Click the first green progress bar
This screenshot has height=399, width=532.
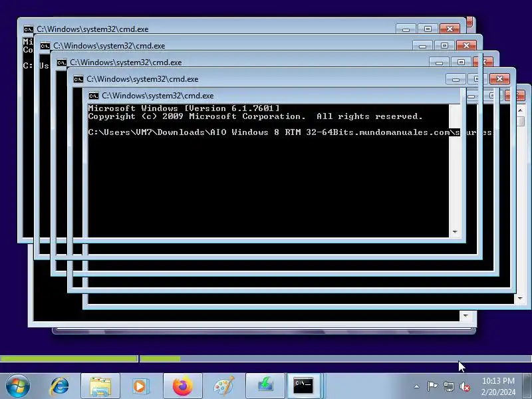point(69,358)
